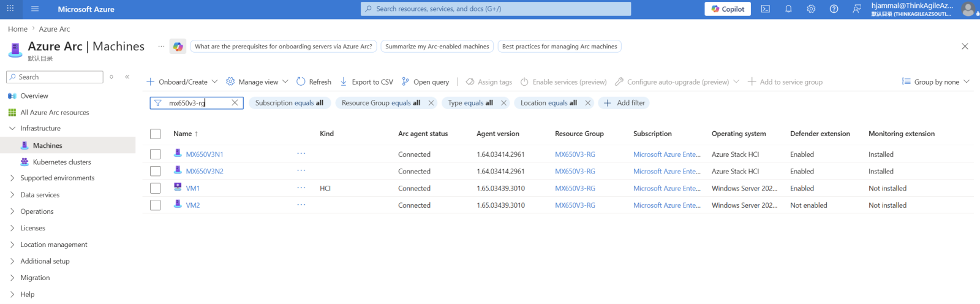Open the ellipsis menu for MX650V3N1

pos(301,153)
